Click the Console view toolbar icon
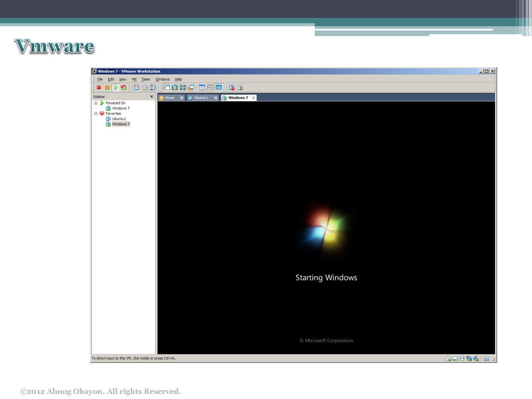The height and width of the screenshot is (399, 532). pyautogui.click(x=219, y=87)
